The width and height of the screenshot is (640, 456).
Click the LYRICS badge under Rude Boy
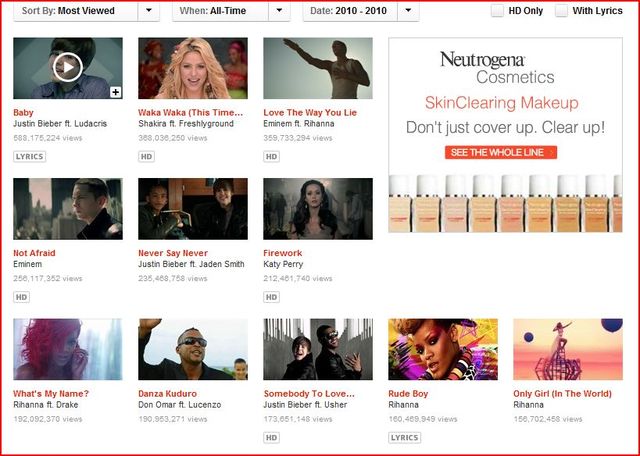pyautogui.click(x=404, y=438)
